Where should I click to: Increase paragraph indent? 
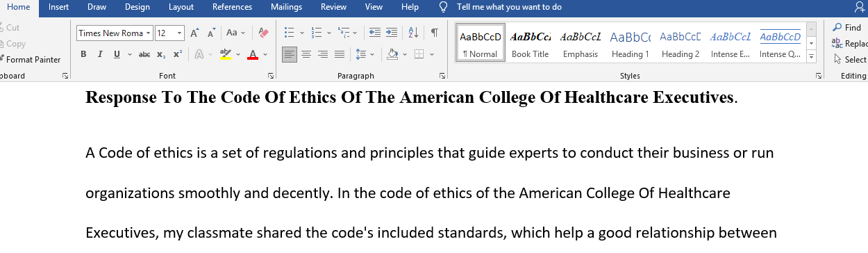(x=392, y=33)
